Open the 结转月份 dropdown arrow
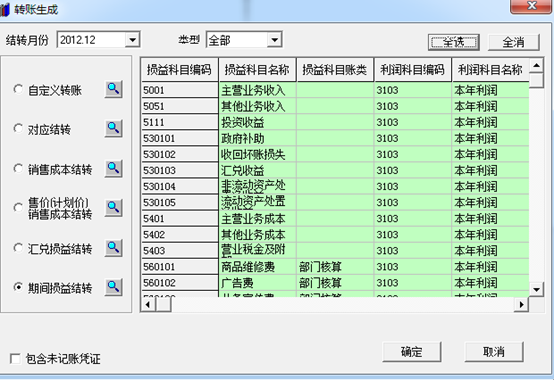Viewport: 555px width, 381px height. [132, 40]
